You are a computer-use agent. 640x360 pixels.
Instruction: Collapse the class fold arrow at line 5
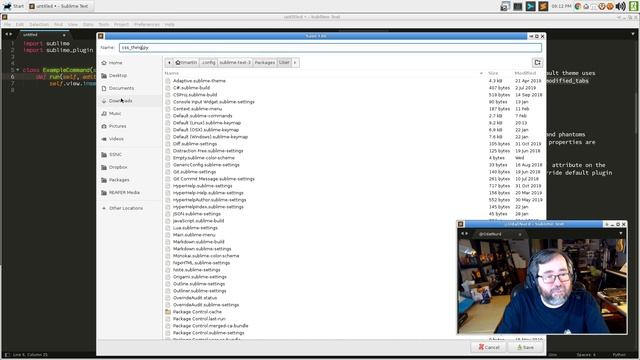pyautogui.click(x=18, y=70)
